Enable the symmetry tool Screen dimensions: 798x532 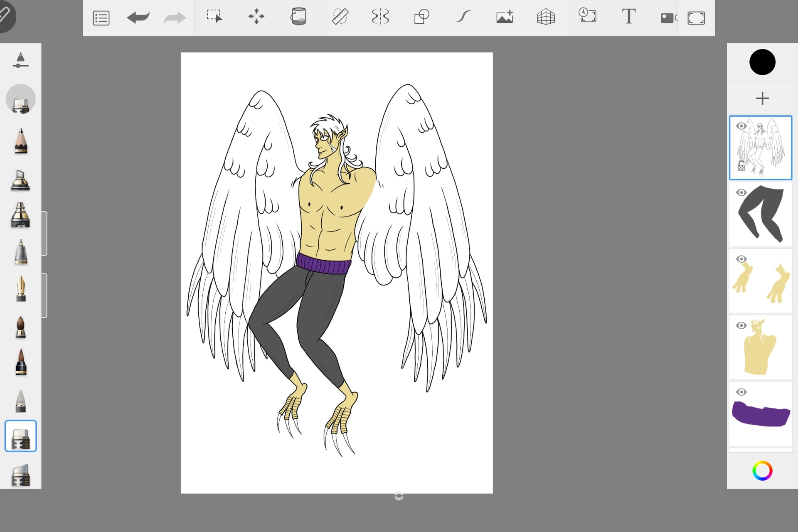click(380, 17)
